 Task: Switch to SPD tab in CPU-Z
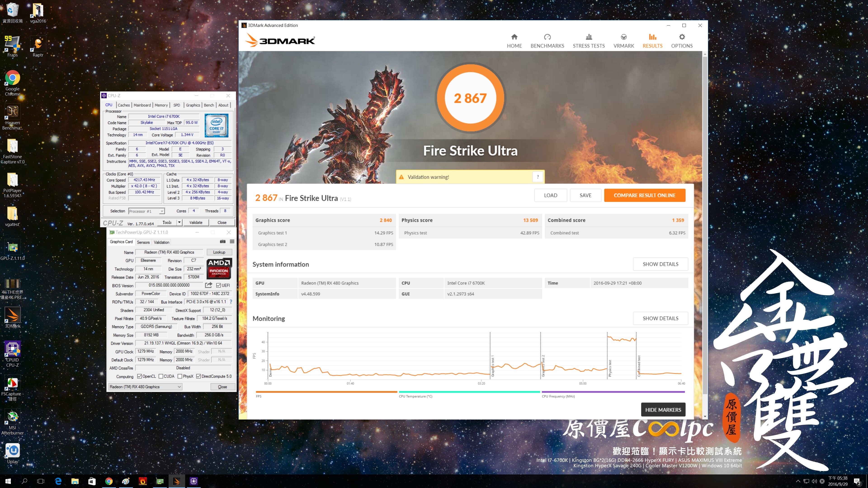click(x=177, y=105)
